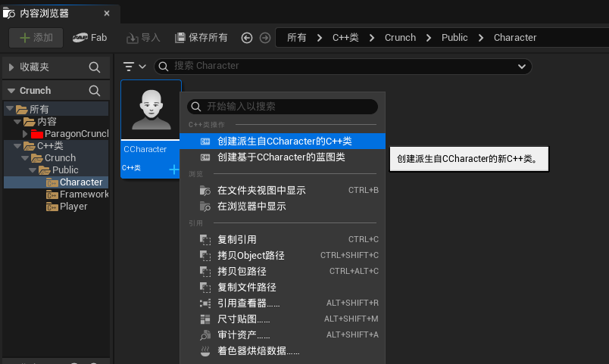
Task: Click search icon in 收藏夹 header
Action: [95, 67]
